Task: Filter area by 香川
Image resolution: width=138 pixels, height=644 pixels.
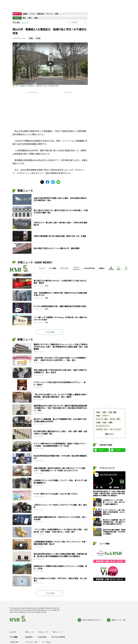Action: click(30, 18)
